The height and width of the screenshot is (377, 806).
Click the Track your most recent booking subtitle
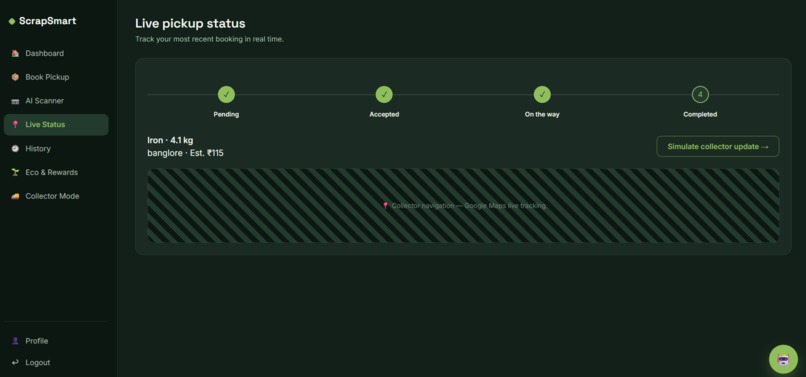pyautogui.click(x=209, y=39)
